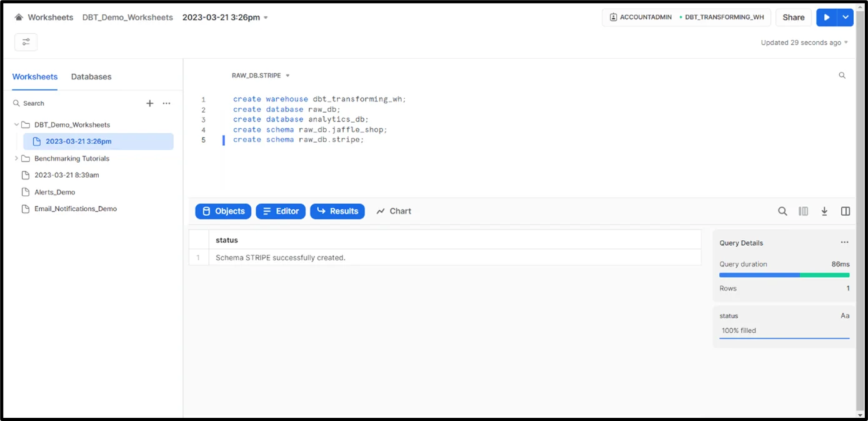Click the plus icon to add worksheet
This screenshot has width=868, height=421.
pos(150,103)
